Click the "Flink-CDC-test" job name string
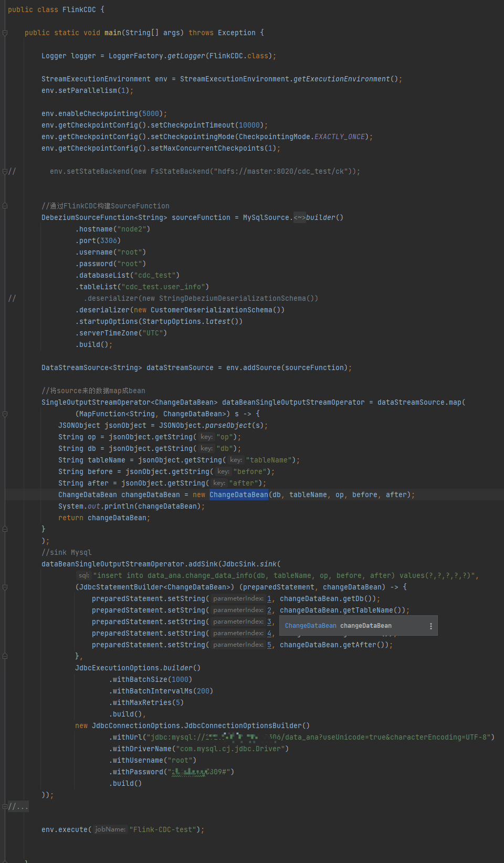The image size is (504, 863). click(163, 829)
